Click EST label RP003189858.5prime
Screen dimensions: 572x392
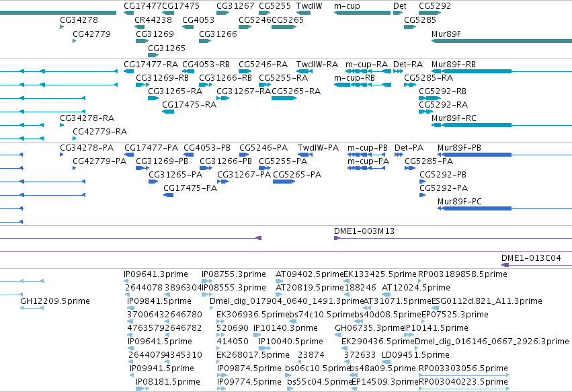pyautogui.click(x=462, y=274)
